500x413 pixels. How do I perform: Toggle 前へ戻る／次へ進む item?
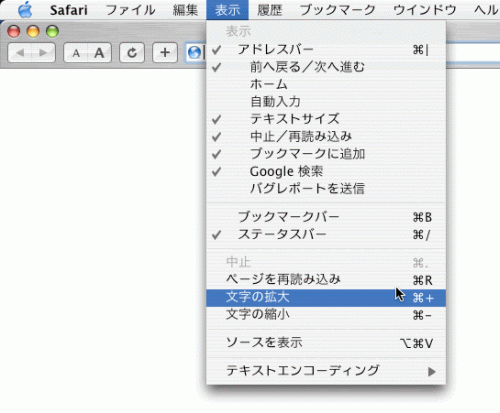coord(326,67)
